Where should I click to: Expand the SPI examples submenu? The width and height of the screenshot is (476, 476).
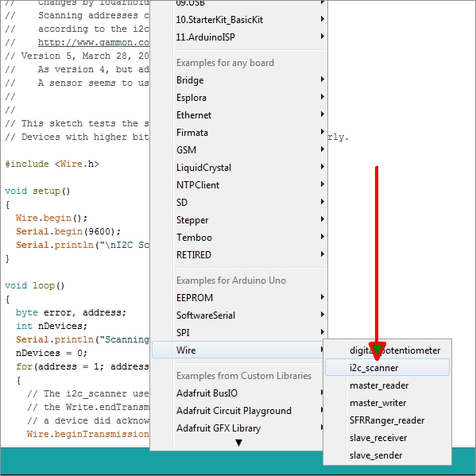238,333
